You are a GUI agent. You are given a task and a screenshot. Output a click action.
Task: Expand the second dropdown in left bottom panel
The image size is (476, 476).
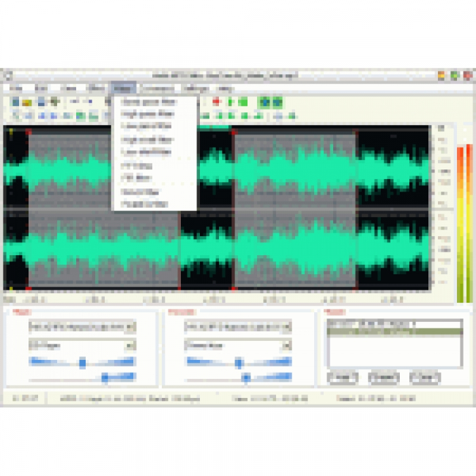pyautogui.click(x=131, y=345)
